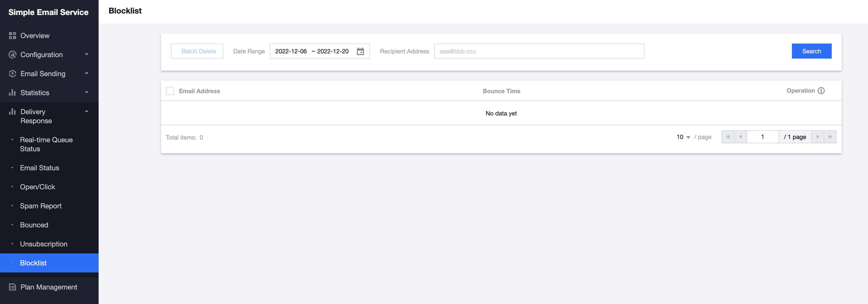Click the Recipient Address input field
868x304 pixels.
(x=539, y=51)
